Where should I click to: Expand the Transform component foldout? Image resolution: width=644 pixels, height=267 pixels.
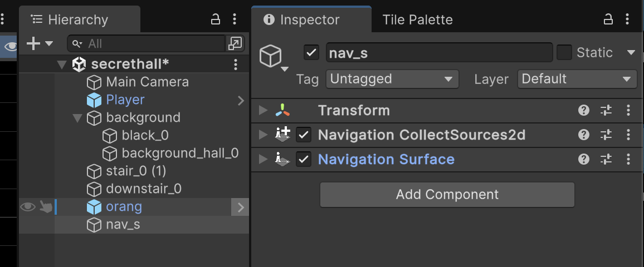point(264,110)
